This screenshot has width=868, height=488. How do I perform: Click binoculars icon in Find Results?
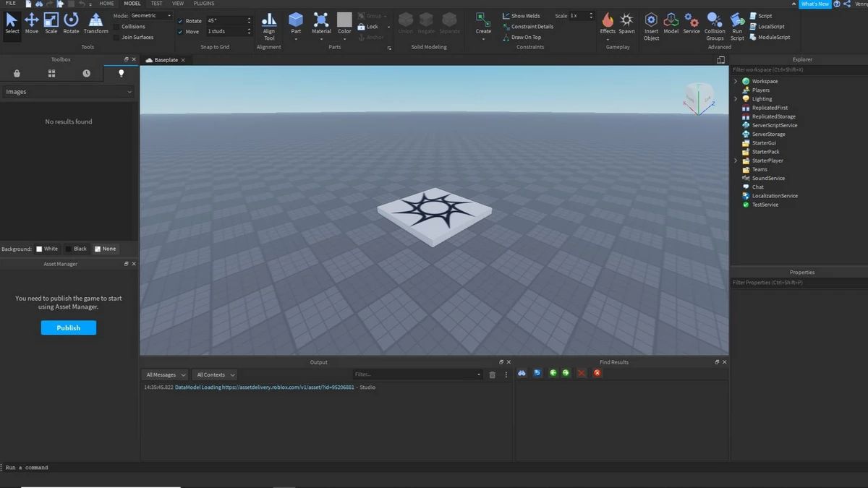tap(521, 373)
